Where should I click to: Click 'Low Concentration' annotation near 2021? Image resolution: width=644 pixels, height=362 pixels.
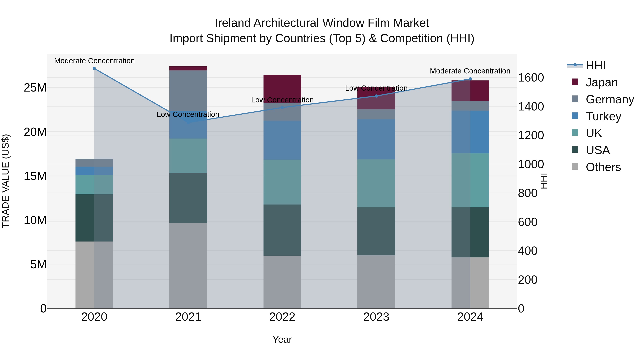(188, 114)
